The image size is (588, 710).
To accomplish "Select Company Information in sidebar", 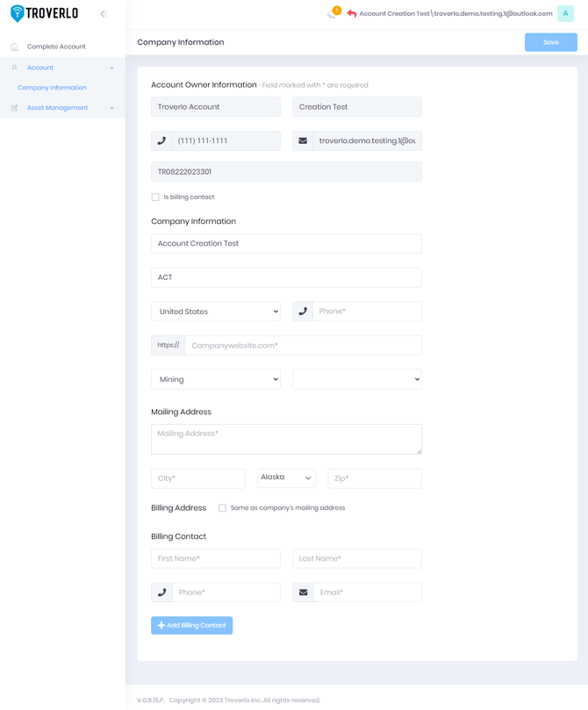I will [52, 88].
